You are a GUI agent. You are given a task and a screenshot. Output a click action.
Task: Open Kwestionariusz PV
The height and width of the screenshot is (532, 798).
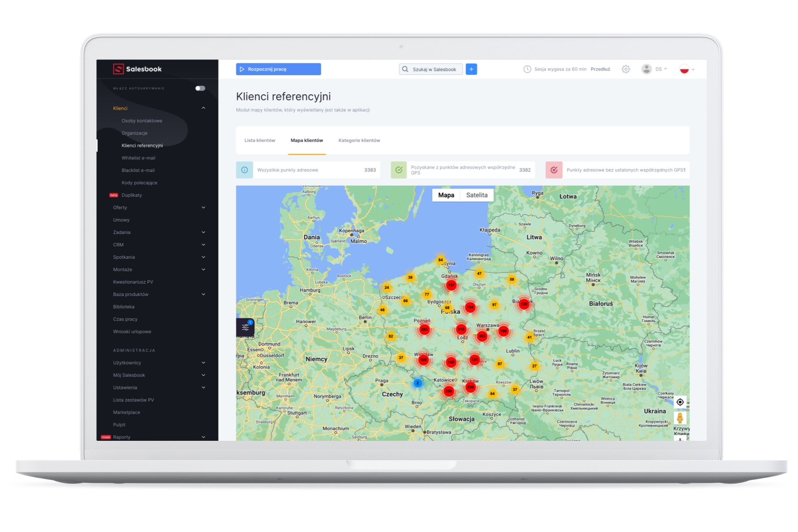[x=133, y=282]
